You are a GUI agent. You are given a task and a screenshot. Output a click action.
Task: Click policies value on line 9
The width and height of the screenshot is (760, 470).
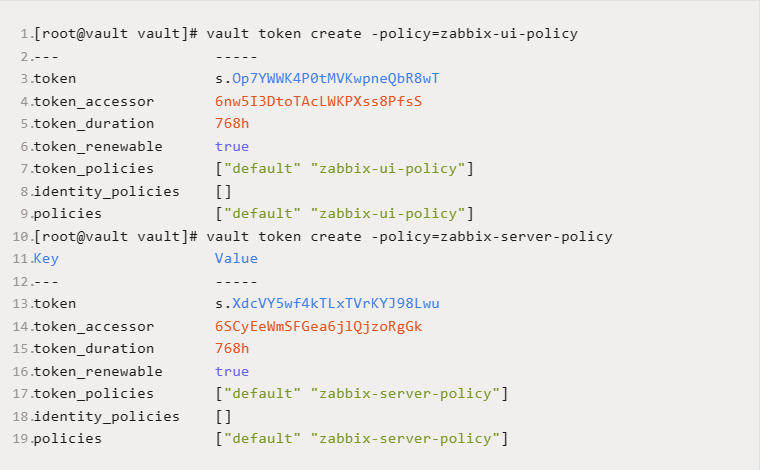tap(344, 214)
